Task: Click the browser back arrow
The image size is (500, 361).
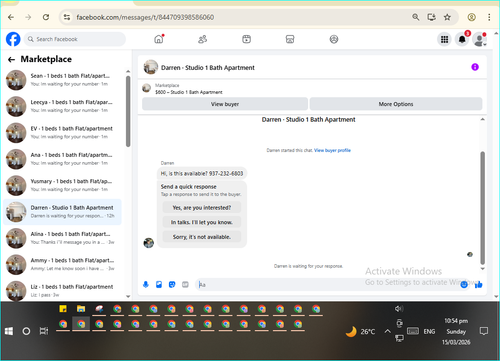Action: click(x=11, y=17)
